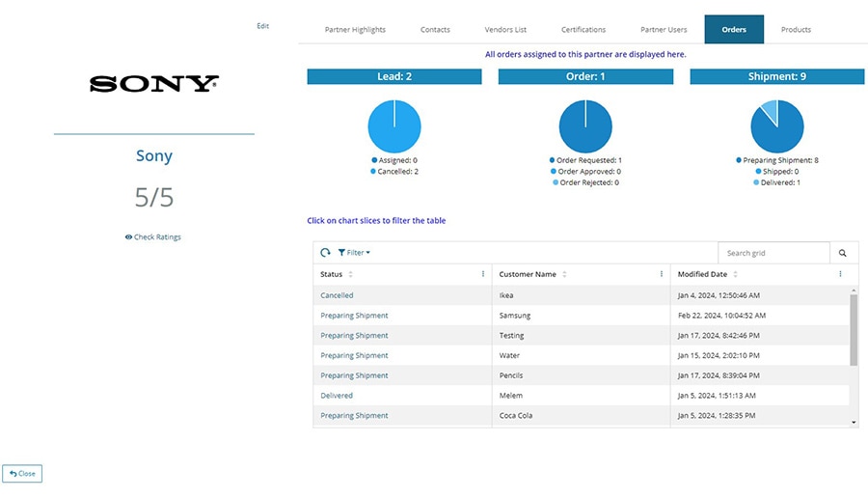
Task: Toggle Shipped legend item
Action: click(x=777, y=171)
